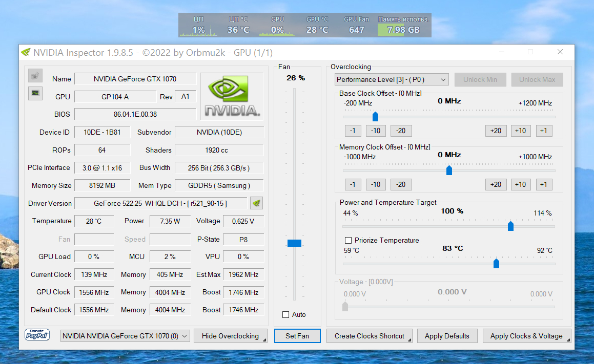This screenshot has height=364, width=594.
Task: Minimize the NVIDIA Inspector window
Action: [502, 52]
